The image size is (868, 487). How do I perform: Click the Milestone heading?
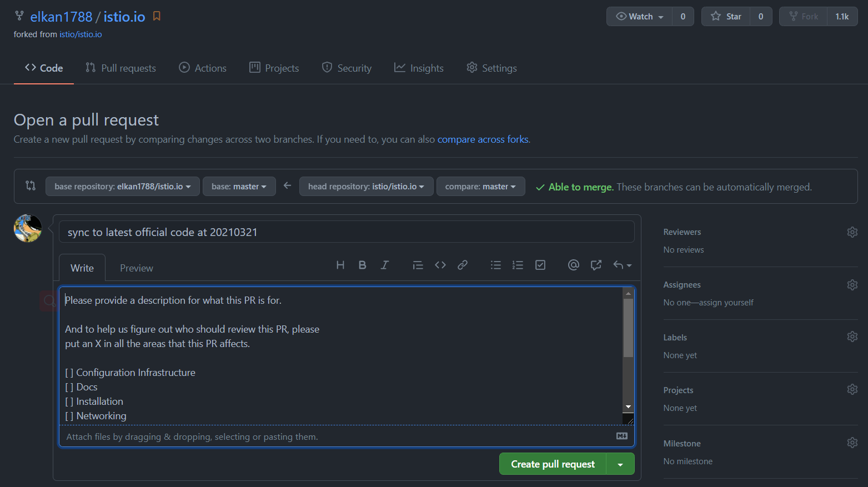tap(682, 444)
